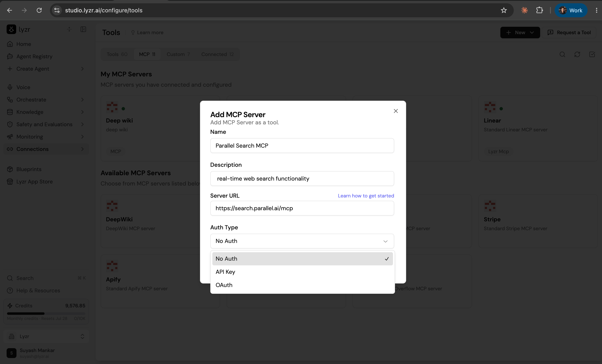The image size is (602, 364).
Task: Open the New dropdown button
Action: (520, 33)
